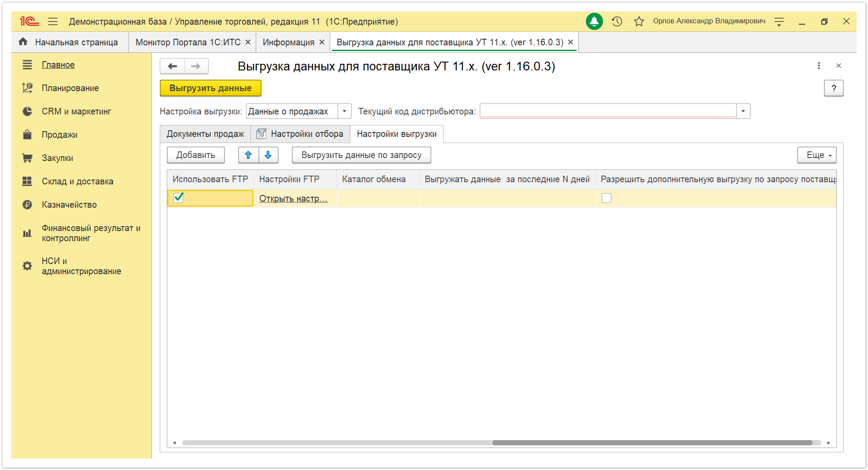This screenshot has height=470, width=868.
Task: Switch to Настройки отбора tab
Action: pyautogui.click(x=300, y=134)
